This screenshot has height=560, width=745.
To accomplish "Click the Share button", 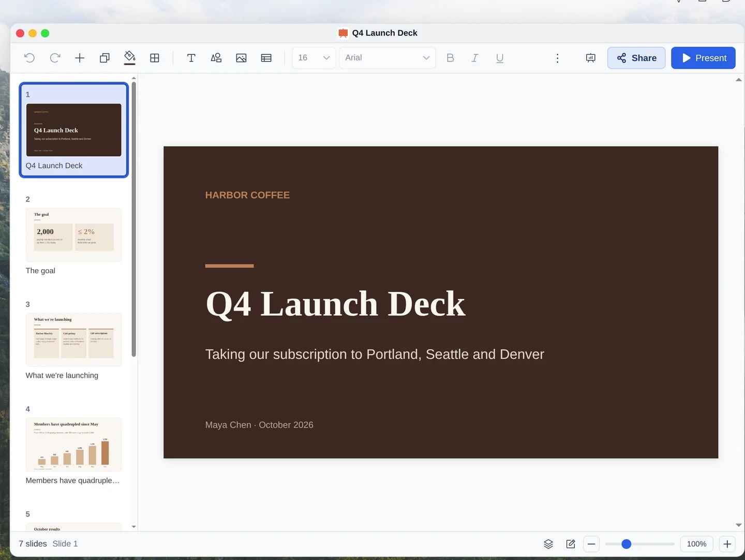I will point(636,58).
